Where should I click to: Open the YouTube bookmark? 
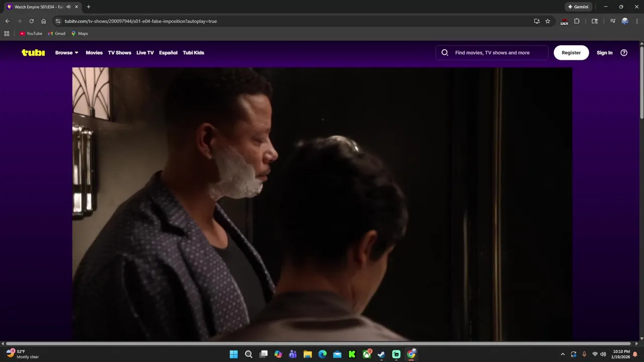(x=31, y=34)
